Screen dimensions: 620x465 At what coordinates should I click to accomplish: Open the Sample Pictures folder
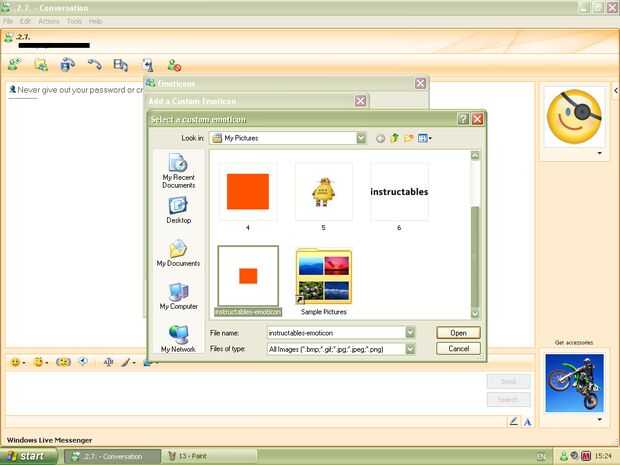pyautogui.click(x=323, y=281)
